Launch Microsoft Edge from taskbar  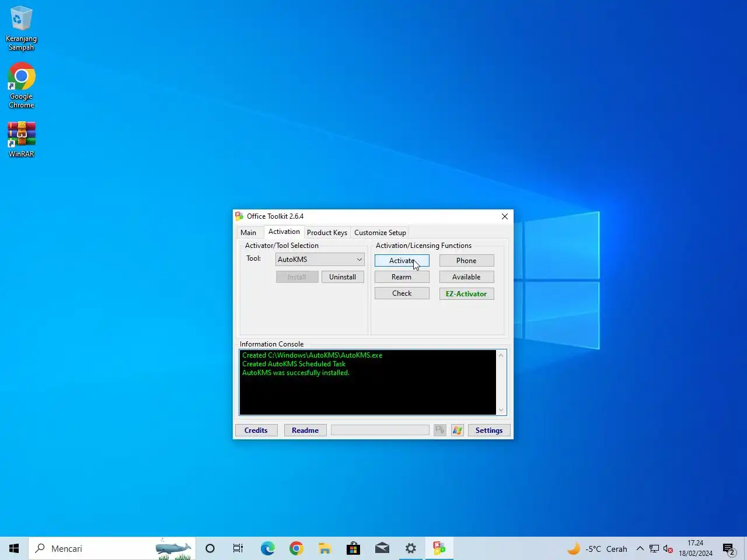coord(267,548)
